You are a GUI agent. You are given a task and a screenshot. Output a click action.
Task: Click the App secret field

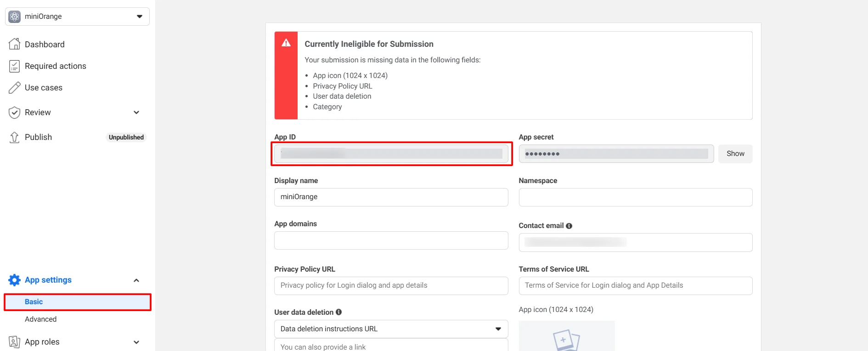pos(616,154)
